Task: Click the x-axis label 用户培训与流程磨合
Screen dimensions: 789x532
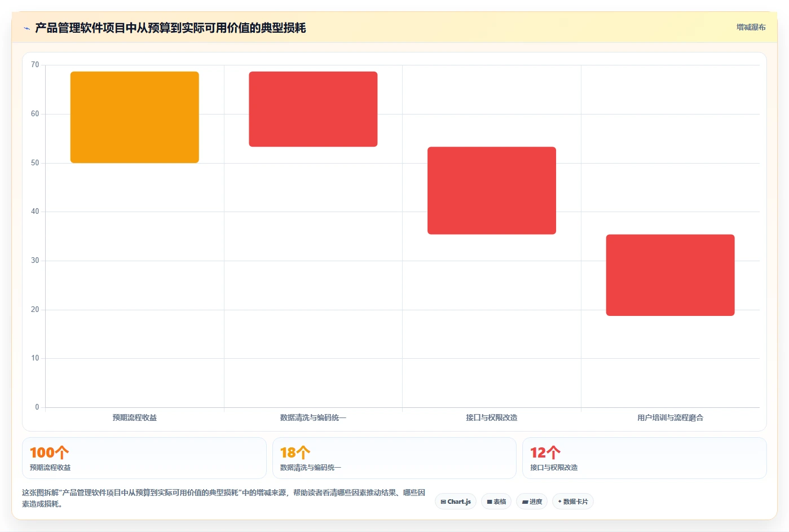Action: tap(670, 417)
